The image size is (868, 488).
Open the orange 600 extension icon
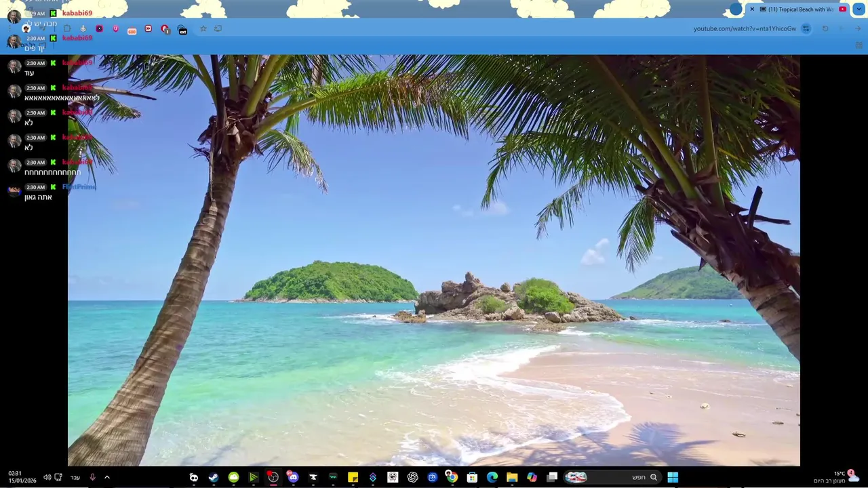132,30
